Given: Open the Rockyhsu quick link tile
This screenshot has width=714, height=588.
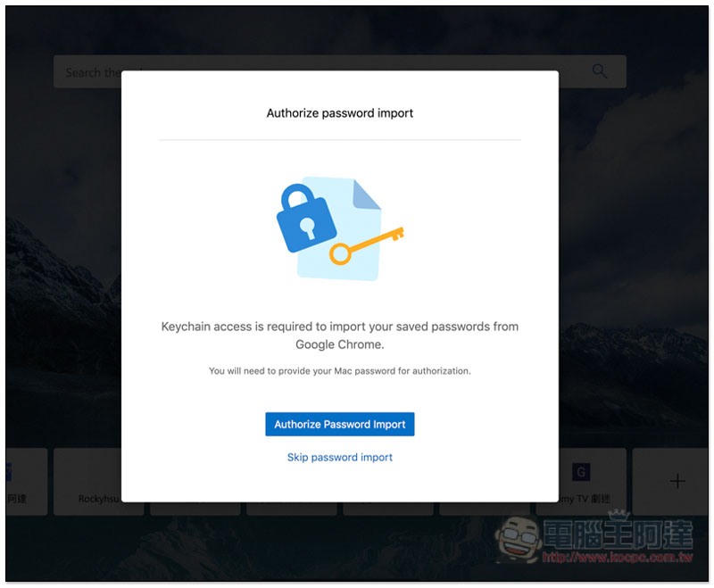Looking at the screenshot, I should click(99, 482).
